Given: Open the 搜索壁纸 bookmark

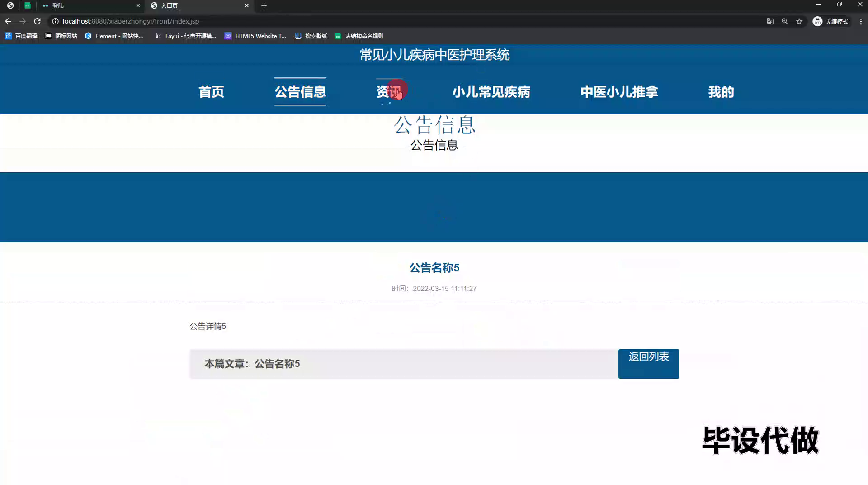Looking at the screenshot, I should (x=311, y=36).
